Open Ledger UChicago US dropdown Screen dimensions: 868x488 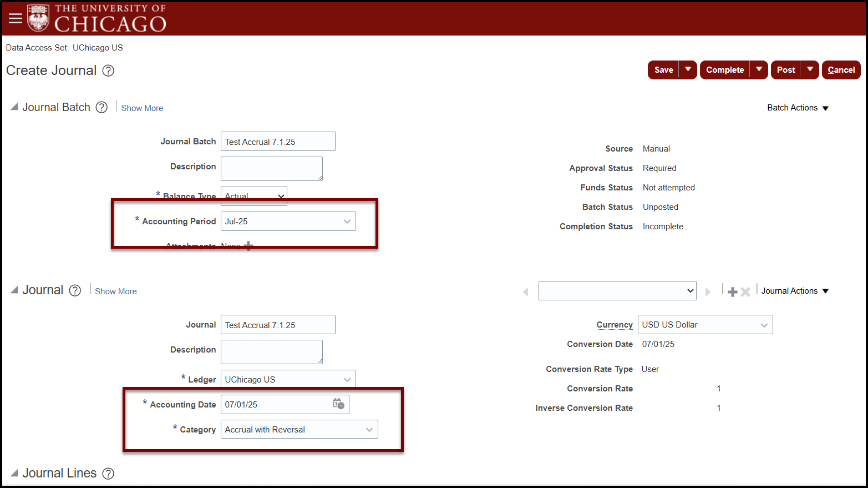288,379
